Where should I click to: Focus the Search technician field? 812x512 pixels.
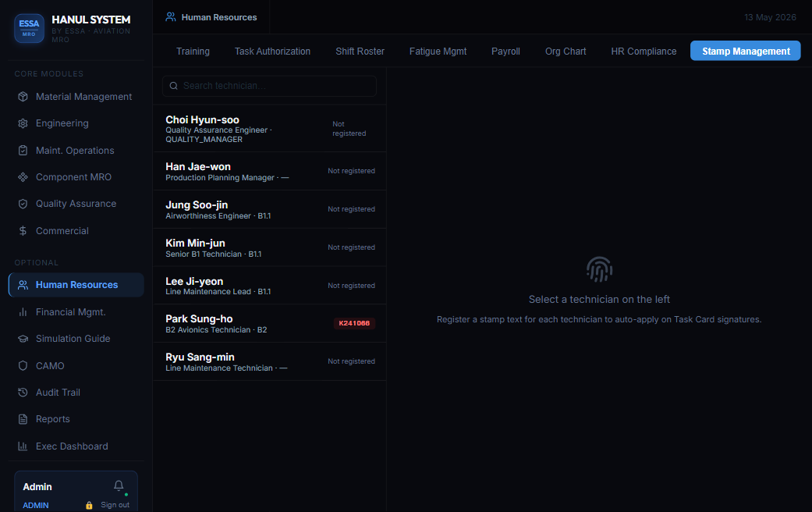(269, 86)
